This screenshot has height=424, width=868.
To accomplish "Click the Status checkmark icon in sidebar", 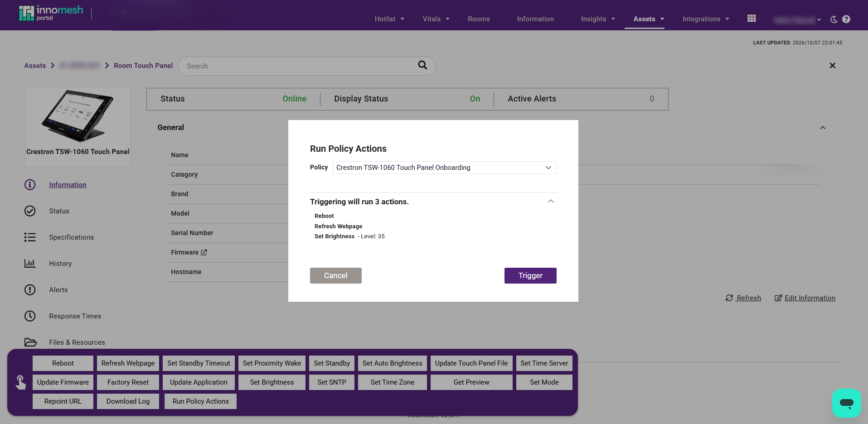I will (x=30, y=211).
